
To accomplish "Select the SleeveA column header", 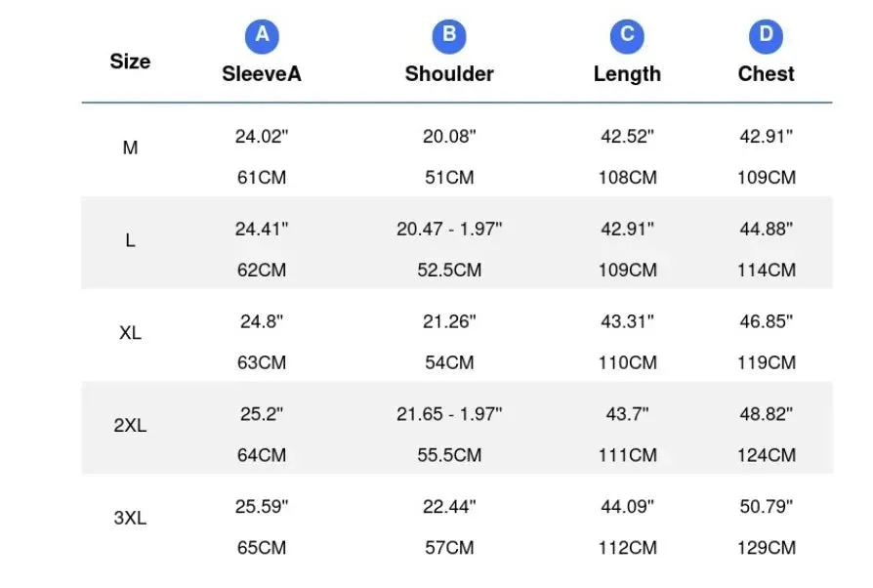I will 262,74.
